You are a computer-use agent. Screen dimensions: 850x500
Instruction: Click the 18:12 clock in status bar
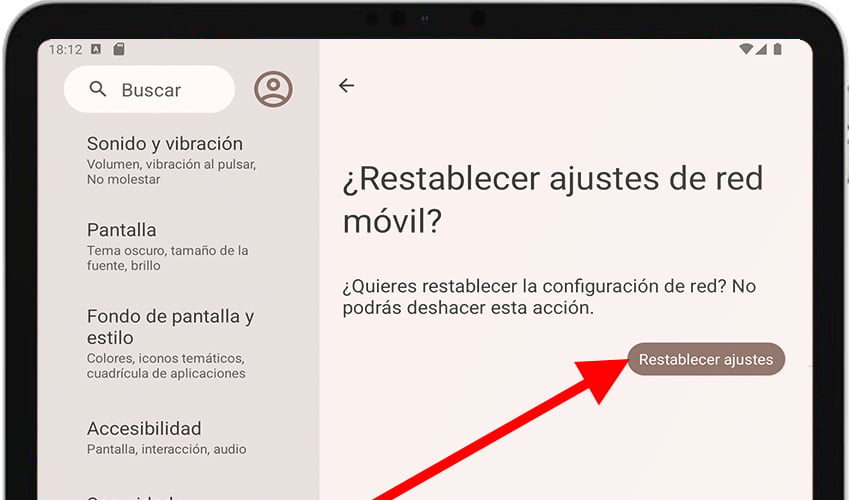[x=66, y=50]
